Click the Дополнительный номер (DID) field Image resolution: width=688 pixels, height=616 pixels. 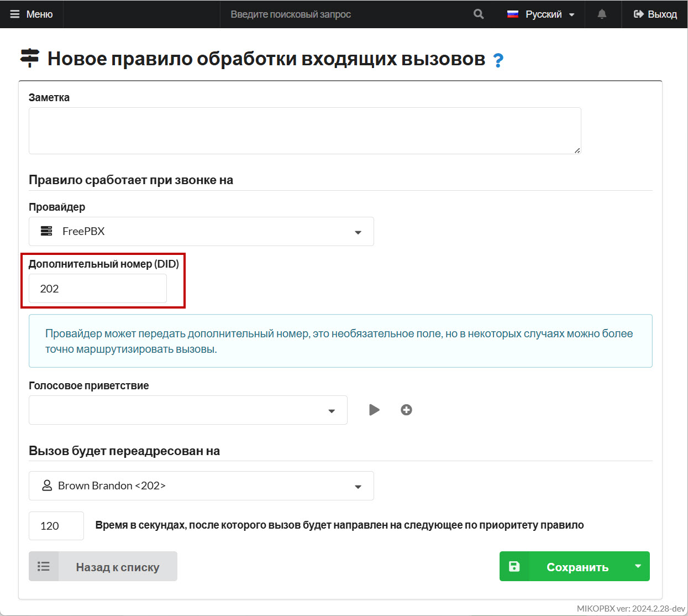coord(98,289)
